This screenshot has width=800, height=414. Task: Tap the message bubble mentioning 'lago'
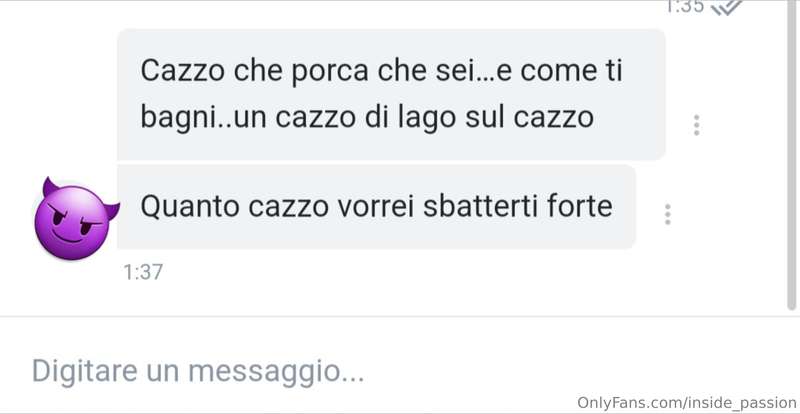pyautogui.click(x=391, y=94)
